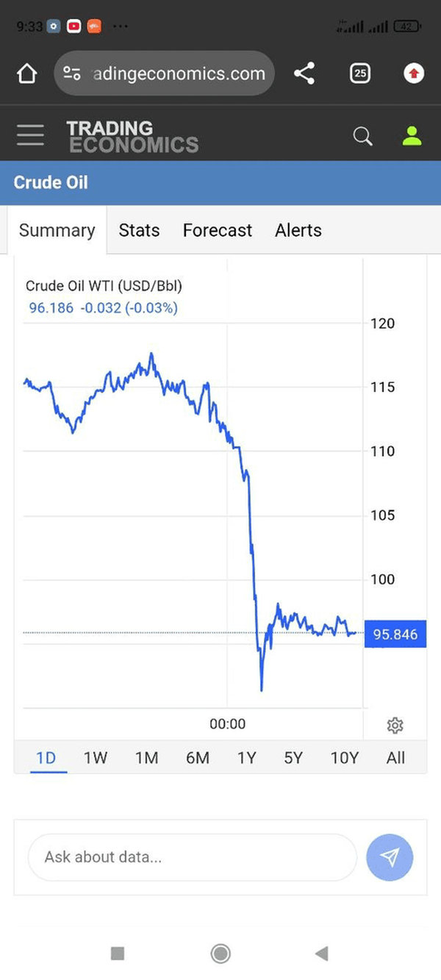441x980 pixels.
Task: Open the Forecast tab
Action: pyautogui.click(x=217, y=230)
